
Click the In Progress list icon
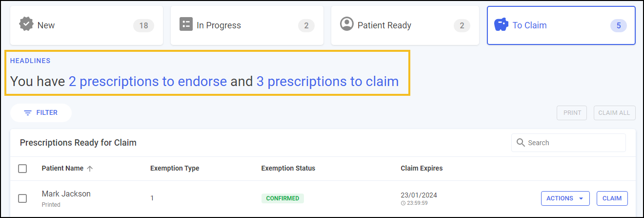point(186,24)
